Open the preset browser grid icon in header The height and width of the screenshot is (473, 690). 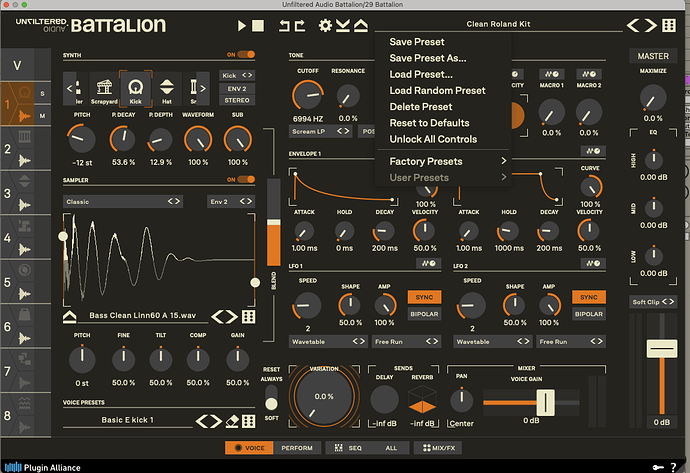point(669,25)
